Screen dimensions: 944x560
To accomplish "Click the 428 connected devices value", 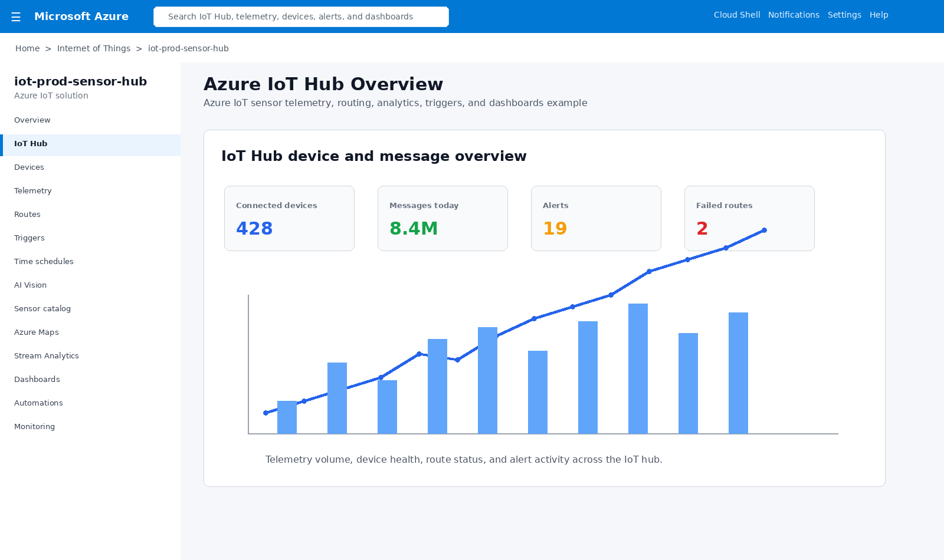I will coord(254,229).
